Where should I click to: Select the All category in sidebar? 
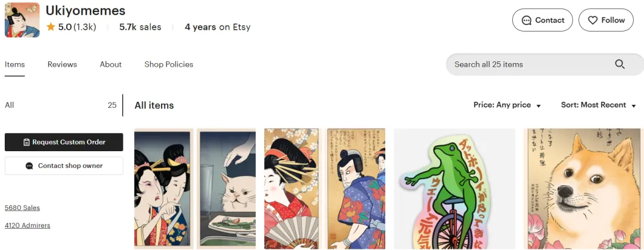click(x=61, y=105)
